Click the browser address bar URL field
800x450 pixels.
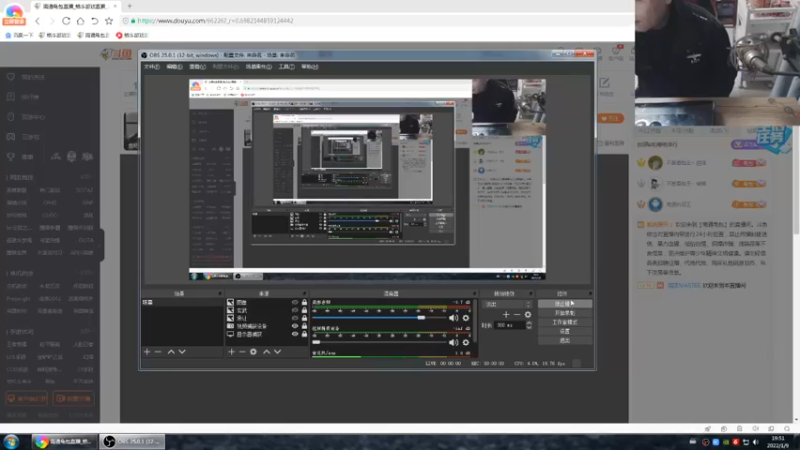(x=378, y=21)
